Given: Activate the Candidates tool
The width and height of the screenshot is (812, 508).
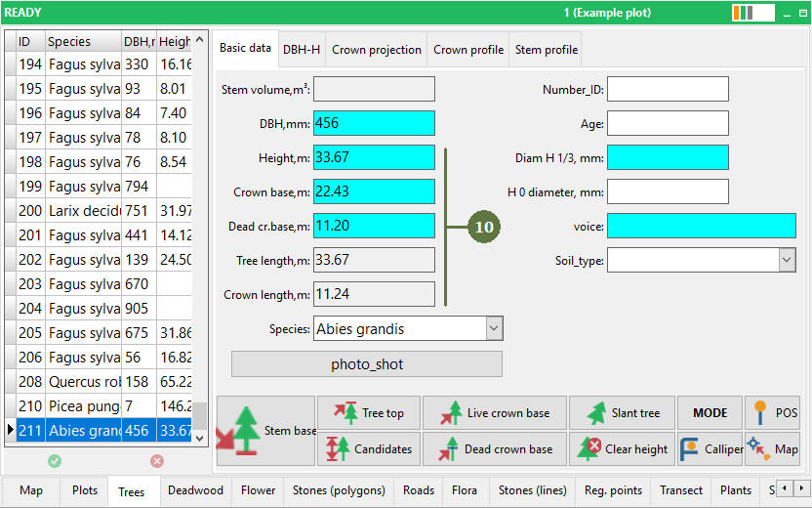Looking at the screenshot, I should click(x=369, y=449).
